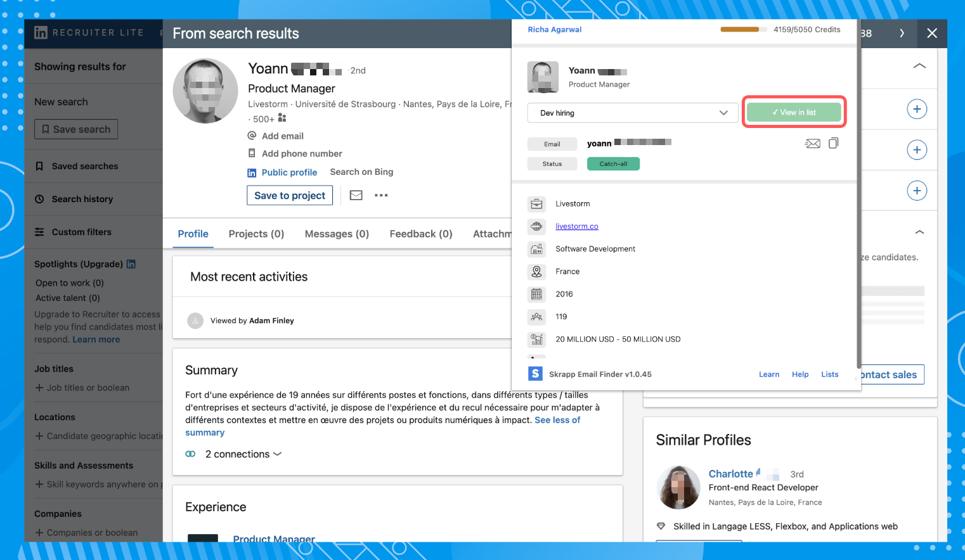The width and height of the screenshot is (965, 560).
Task: Add Companies or boolean filter
Action: tap(86, 533)
